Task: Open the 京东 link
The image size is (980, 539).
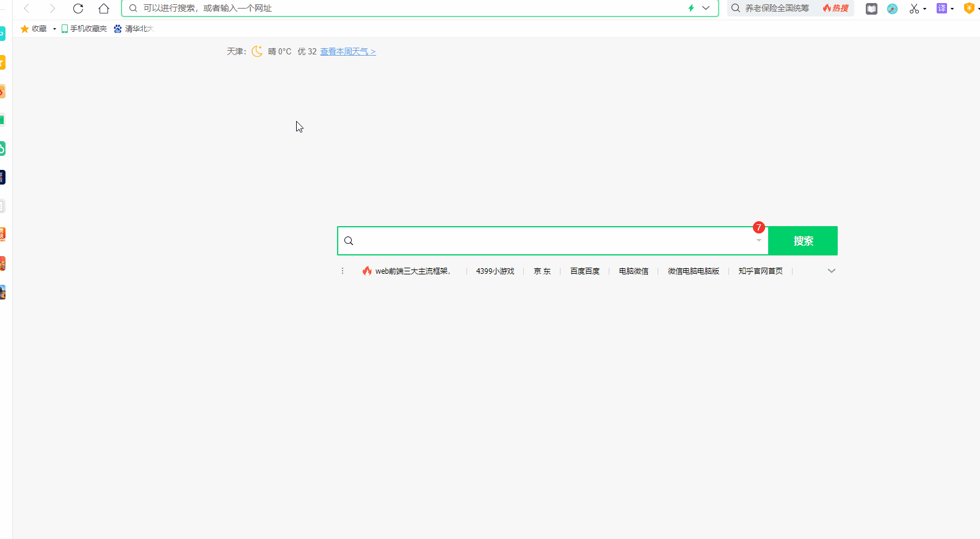Action: pos(542,271)
